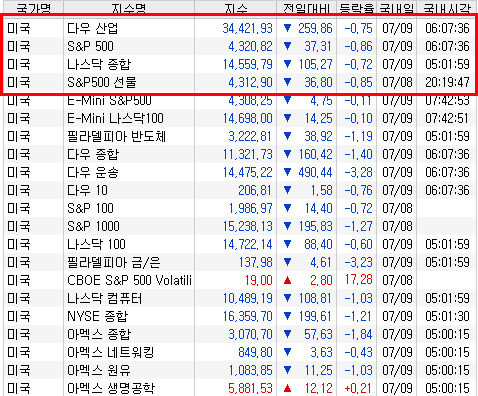Click the 아멕스 원유 index row
478x396 pixels.
tap(240, 370)
